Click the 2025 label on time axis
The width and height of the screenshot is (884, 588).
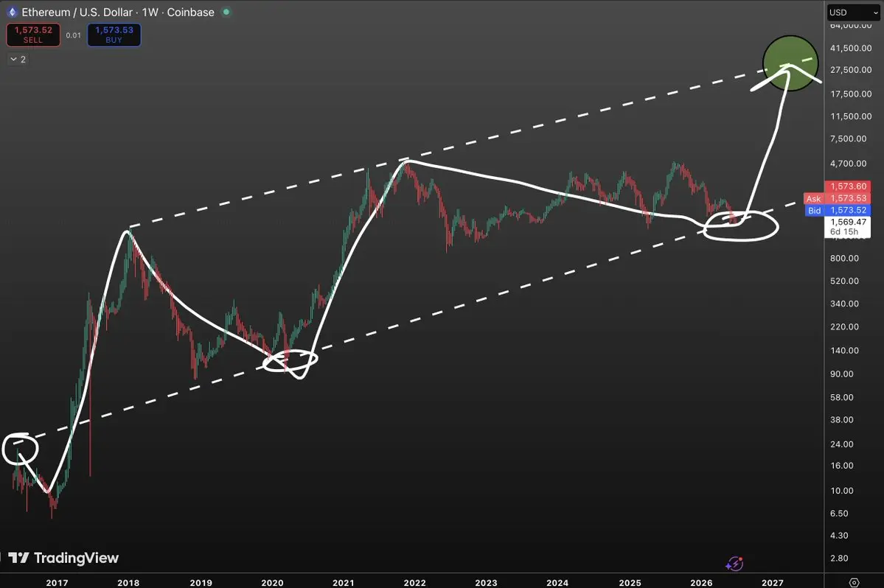tap(630, 583)
